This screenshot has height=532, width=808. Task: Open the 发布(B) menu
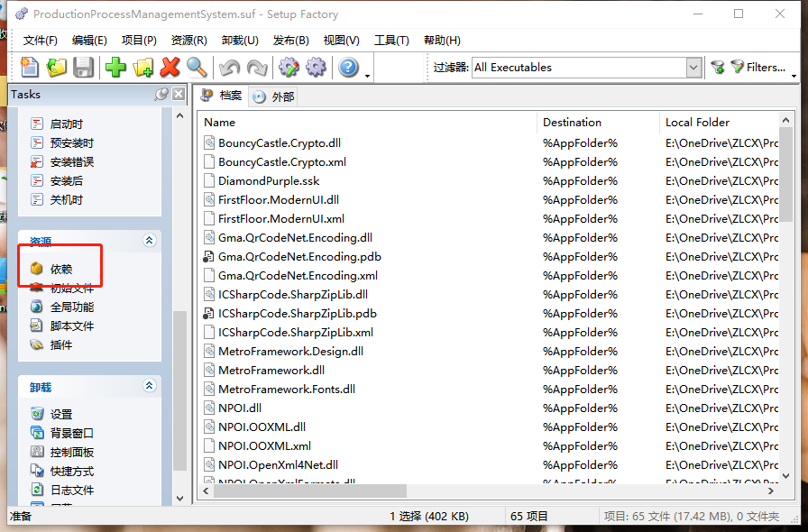(x=290, y=40)
